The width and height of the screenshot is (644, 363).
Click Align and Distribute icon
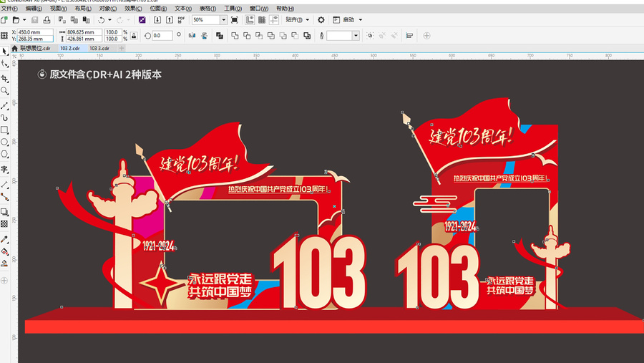[x=409, y=36]
